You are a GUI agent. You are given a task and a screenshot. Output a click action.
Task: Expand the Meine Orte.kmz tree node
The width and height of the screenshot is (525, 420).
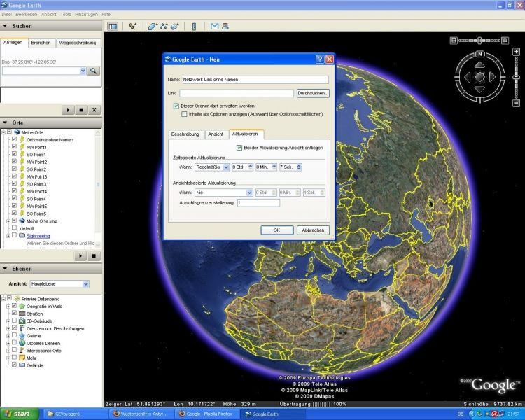point(8,221)
